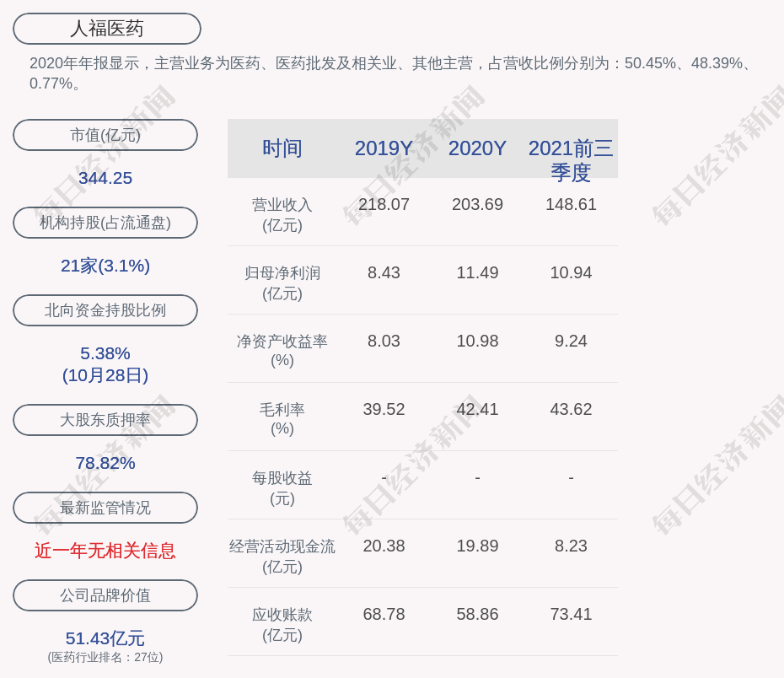Click the 2020年年报显示 summary paragraph
The width and height of the screenshot is (784, 678).
pyautogui.click(x=390, y=73)
